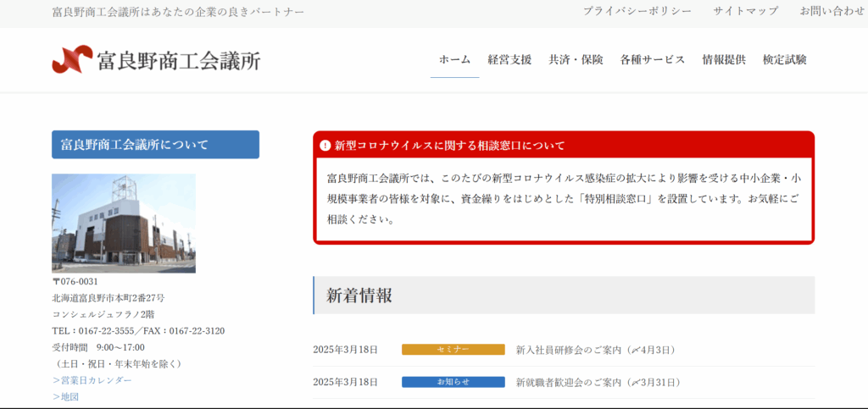The width and height of the screenshot is (868, 409).
Task: Click the Furano Chamber of Commerce logo icon
Action: click(x=72, y=60)
